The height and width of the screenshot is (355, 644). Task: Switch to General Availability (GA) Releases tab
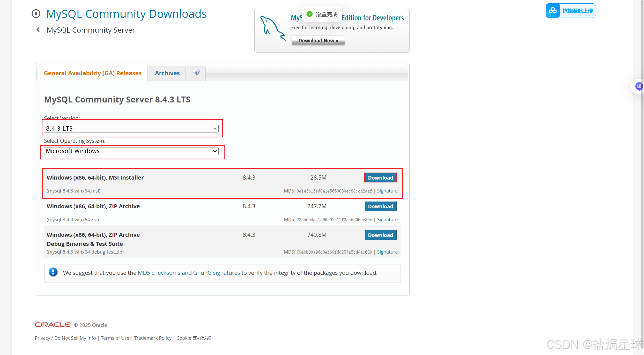93,73
